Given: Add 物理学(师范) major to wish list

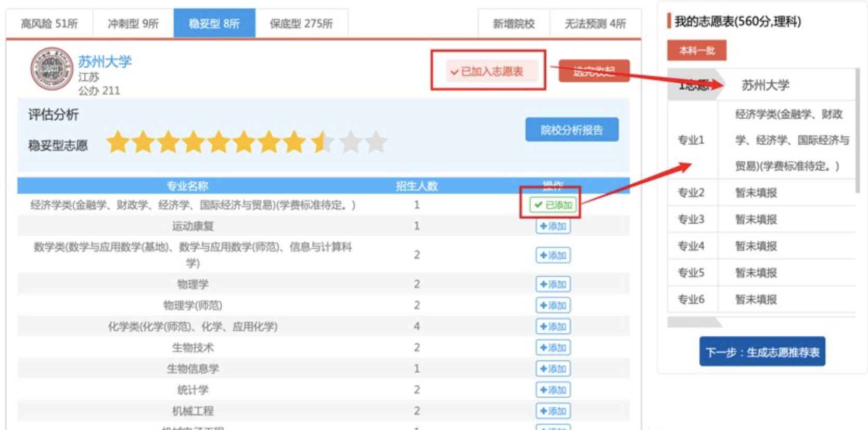Looking at the screenshot, I should (x=553, y=306).
